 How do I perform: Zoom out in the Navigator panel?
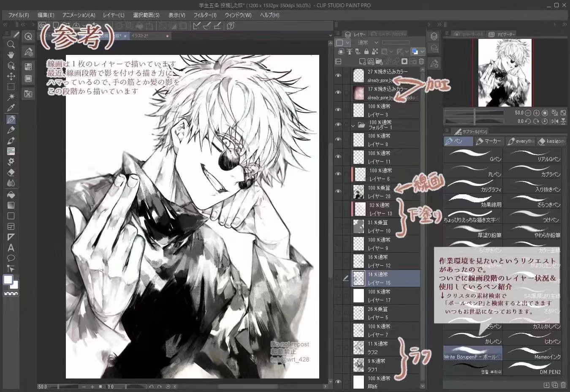pyautogui.click(x=528, y=113)
